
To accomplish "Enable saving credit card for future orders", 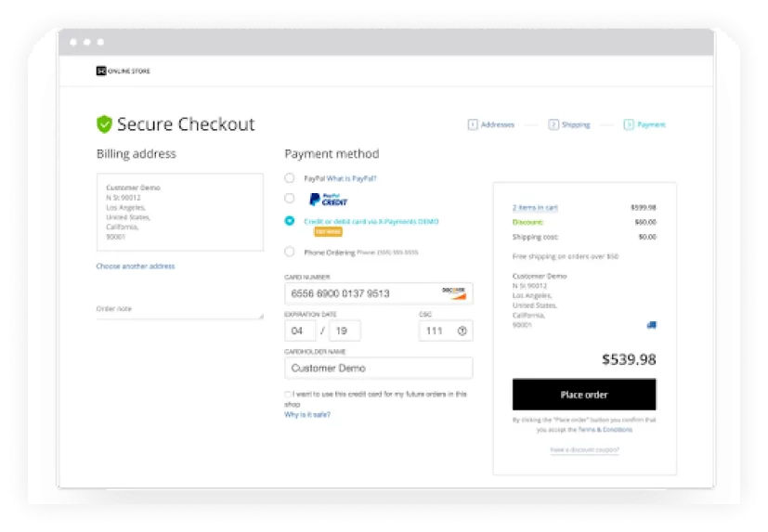I will (288, 395).
